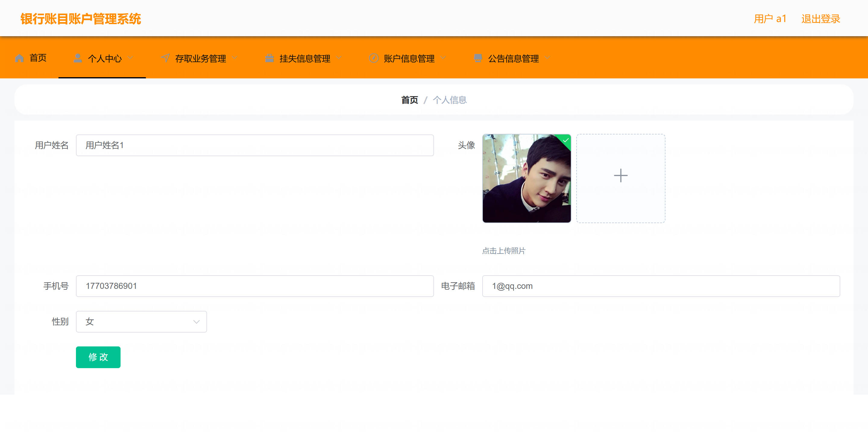Expand the 挂失信息管理 dropdown chevron
This screenshot has height=442, width=868.
coord(339,58)
